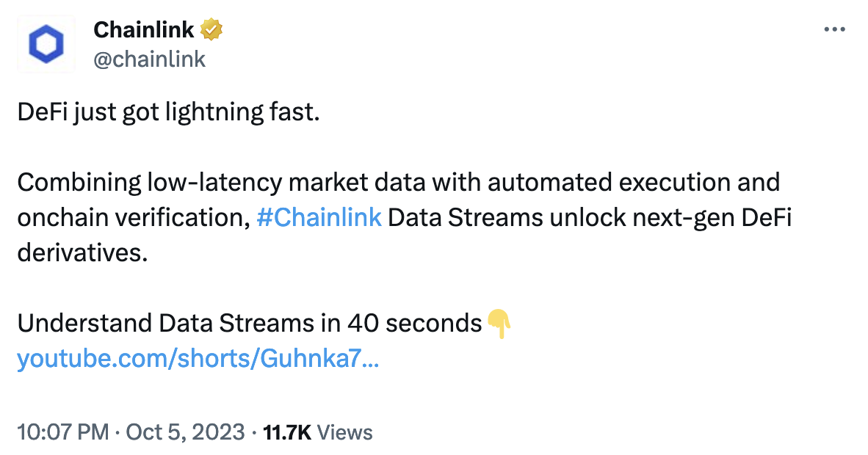This screenshot has width=868, height=455.
Task: Click the Chainlink display name
Action: (x=144, y=29)
